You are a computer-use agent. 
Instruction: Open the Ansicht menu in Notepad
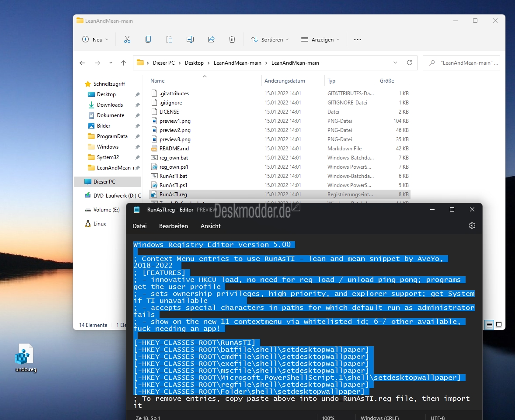click(x=211, y=226)
